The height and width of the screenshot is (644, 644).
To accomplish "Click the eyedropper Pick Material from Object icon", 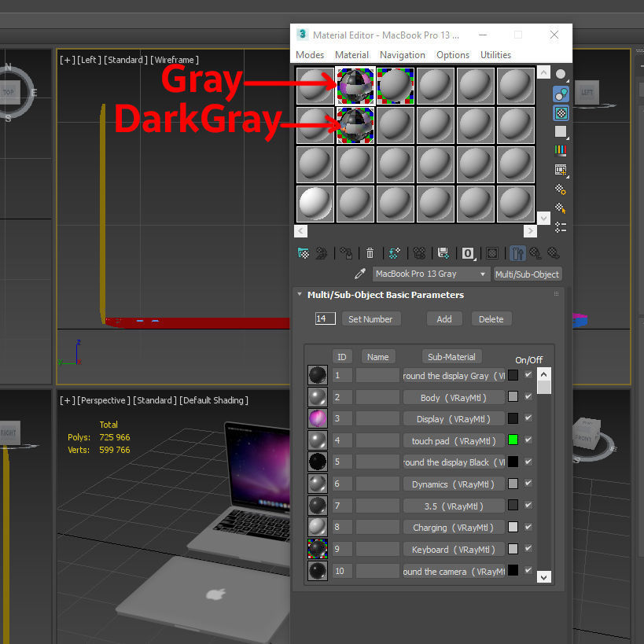I will tap(360, 274).
